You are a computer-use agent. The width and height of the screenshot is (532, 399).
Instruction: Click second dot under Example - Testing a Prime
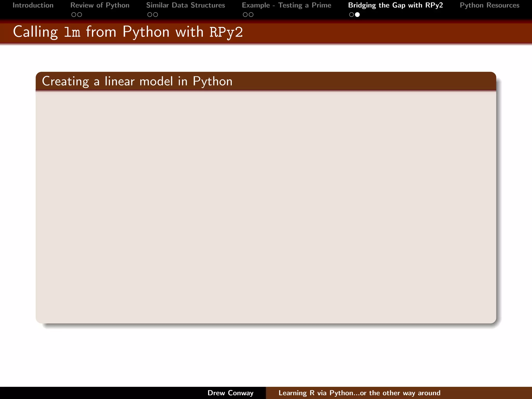[x=251, y=15]
